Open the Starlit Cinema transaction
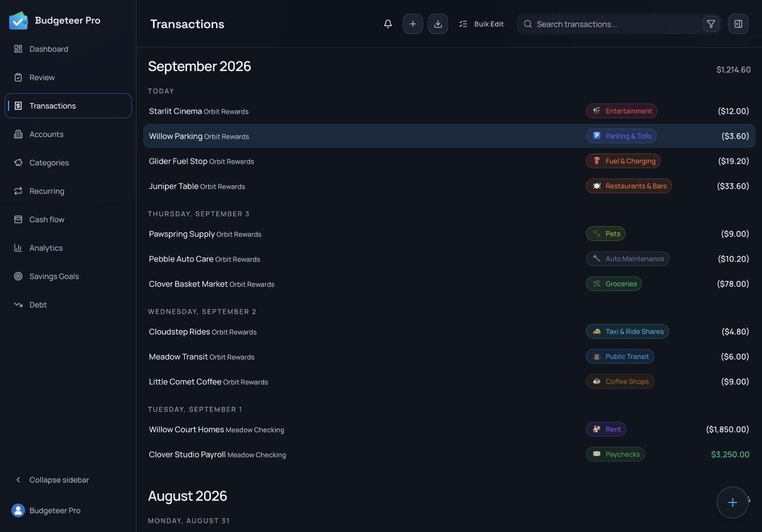The height and width of the screenshot is (532, 762). [x=449, y=111]
